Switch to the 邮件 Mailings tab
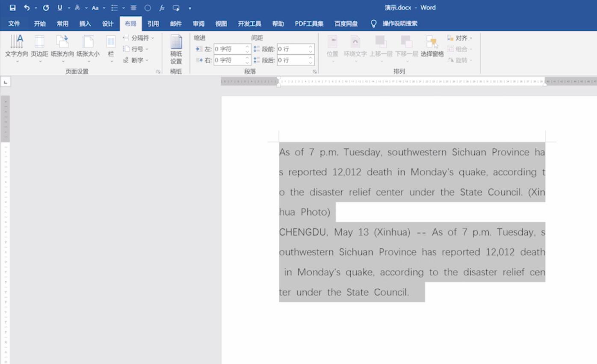This screenshot has height=364, width=597. (x=176, y=24)
